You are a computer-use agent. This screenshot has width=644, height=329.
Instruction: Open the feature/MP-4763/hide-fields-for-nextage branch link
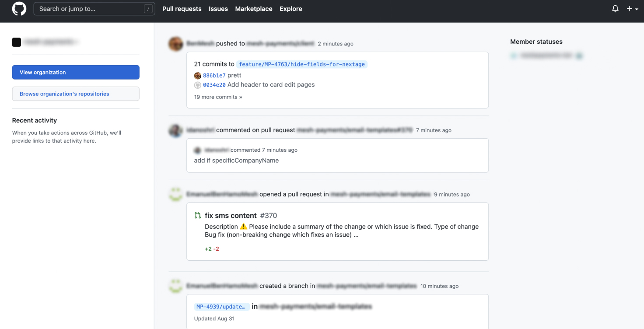pyautogui.click(x=301, y=64)
